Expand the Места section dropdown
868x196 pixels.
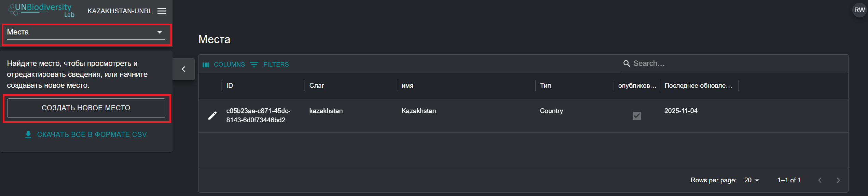click(x=86, y=32)
